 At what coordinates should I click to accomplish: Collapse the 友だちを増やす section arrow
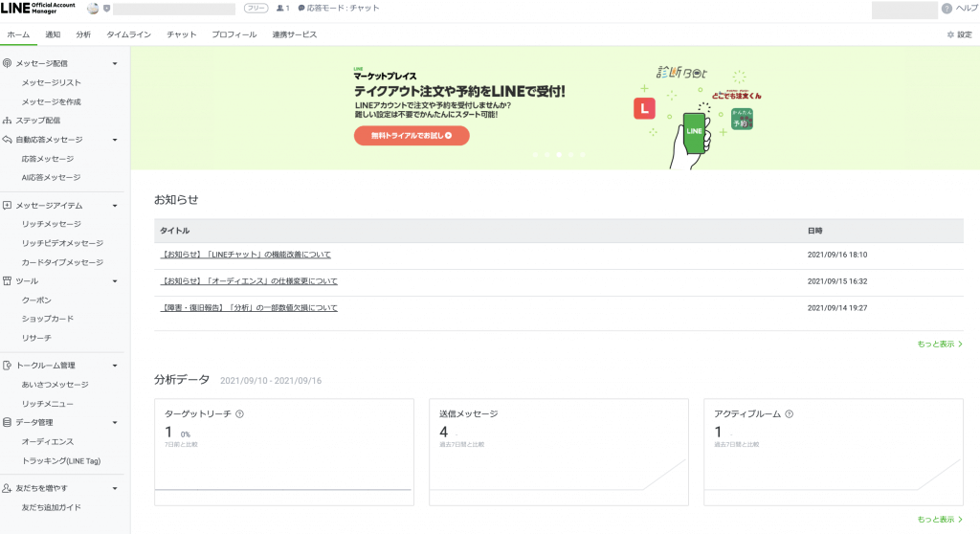click(x=115, y=488)
